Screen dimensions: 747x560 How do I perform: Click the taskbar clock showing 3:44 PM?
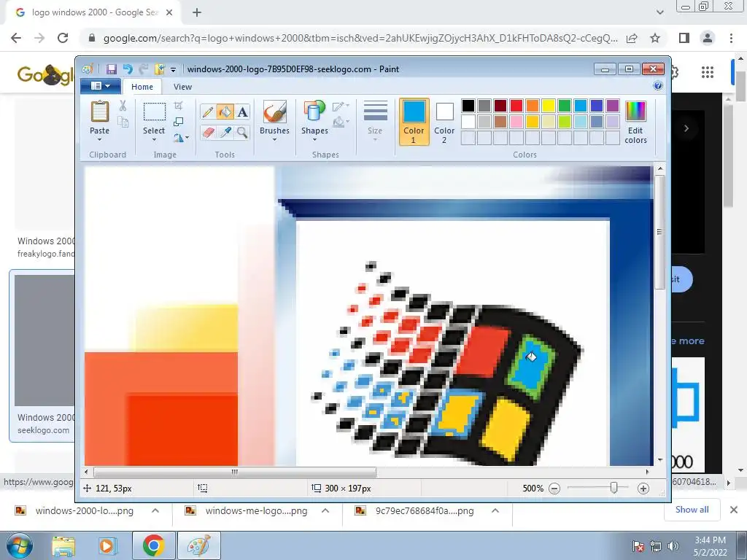point(710,546)
